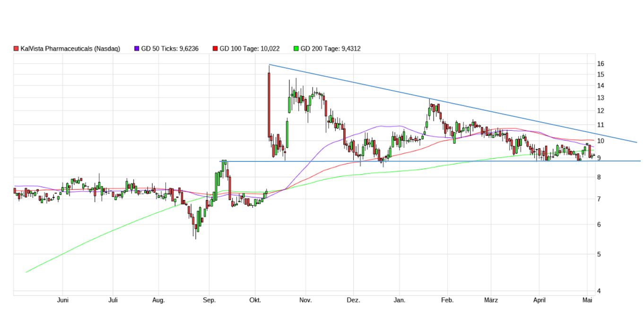Click the red KalVista Pharmaceuticals legend swatch
644x320 pixels.
(x=16, y=49)
